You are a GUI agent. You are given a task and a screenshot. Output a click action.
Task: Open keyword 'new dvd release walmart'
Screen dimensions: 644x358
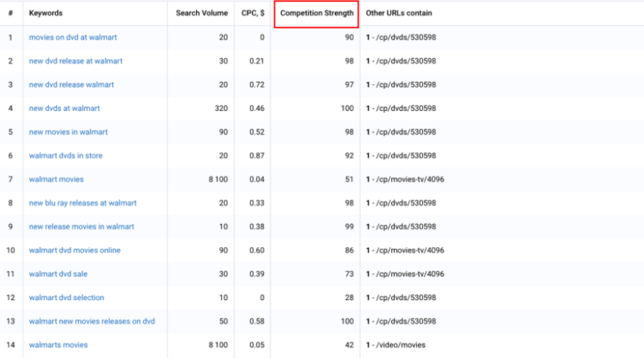[72, 84]
